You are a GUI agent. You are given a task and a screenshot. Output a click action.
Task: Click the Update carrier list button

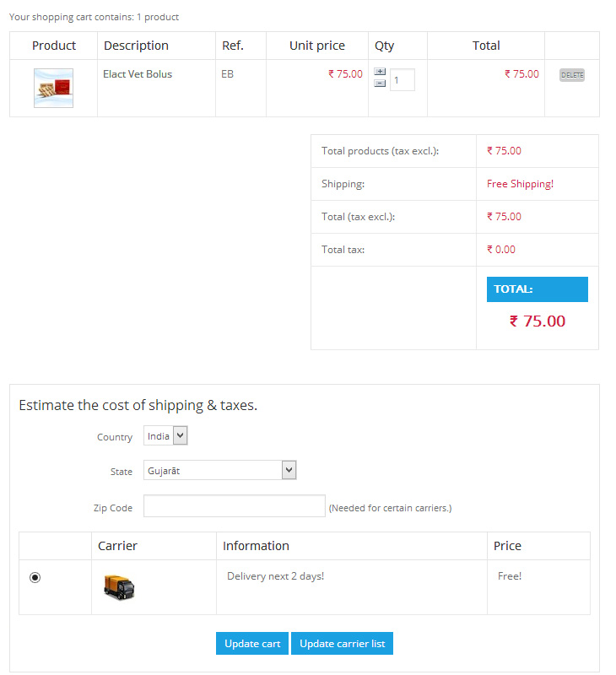click(x=342, y=643)
